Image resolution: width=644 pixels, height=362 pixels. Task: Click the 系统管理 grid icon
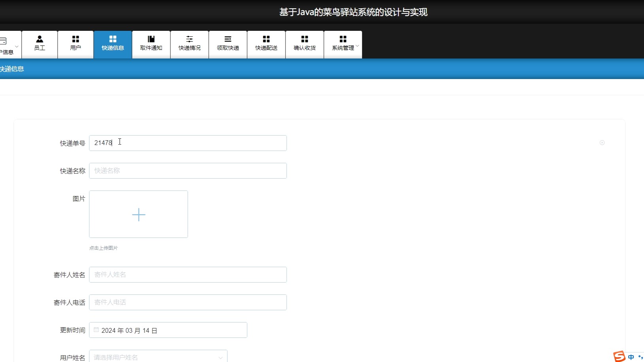coord(343,39)
